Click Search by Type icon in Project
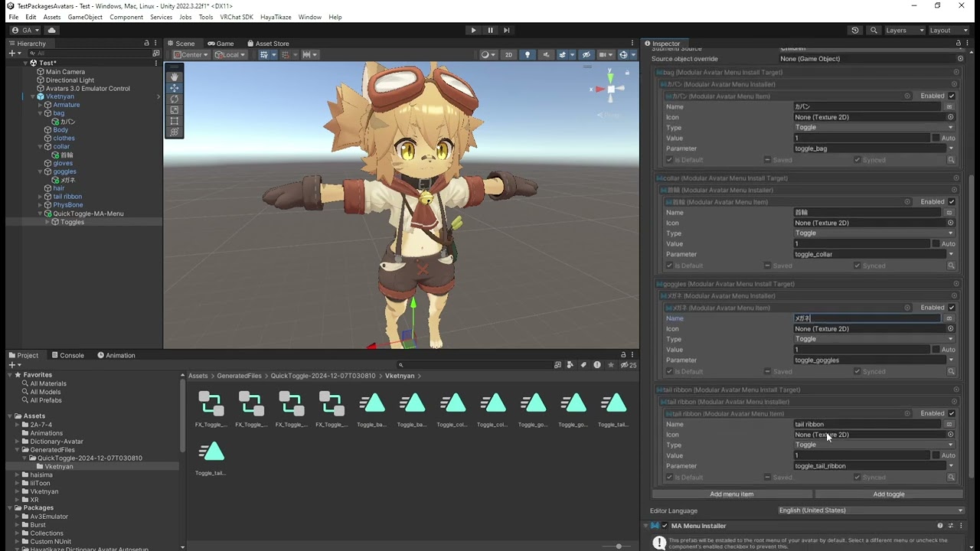This screenshot has width=980, height=551. pyautogui.click(x=570, y=365)
